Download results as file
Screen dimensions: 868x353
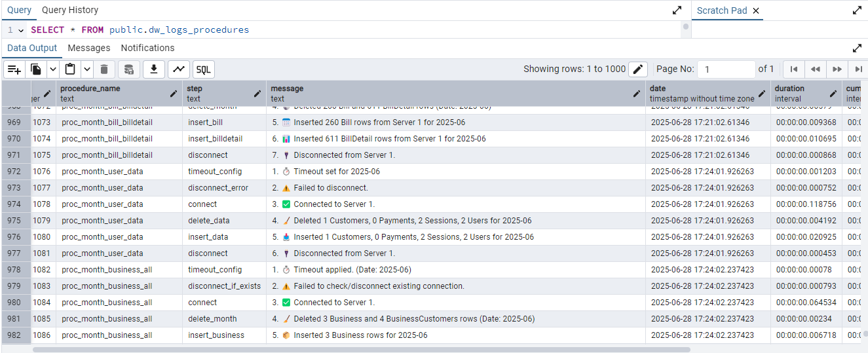tap(154, 69)
